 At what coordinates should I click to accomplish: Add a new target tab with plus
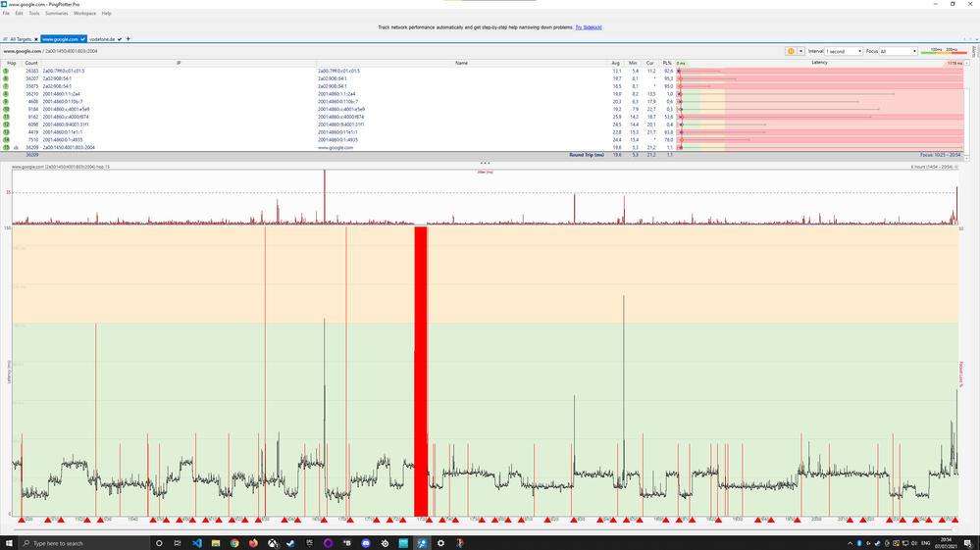point(129,39)
